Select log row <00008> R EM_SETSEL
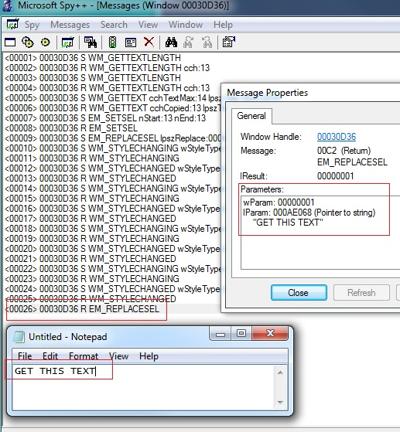 click(71, 128)
